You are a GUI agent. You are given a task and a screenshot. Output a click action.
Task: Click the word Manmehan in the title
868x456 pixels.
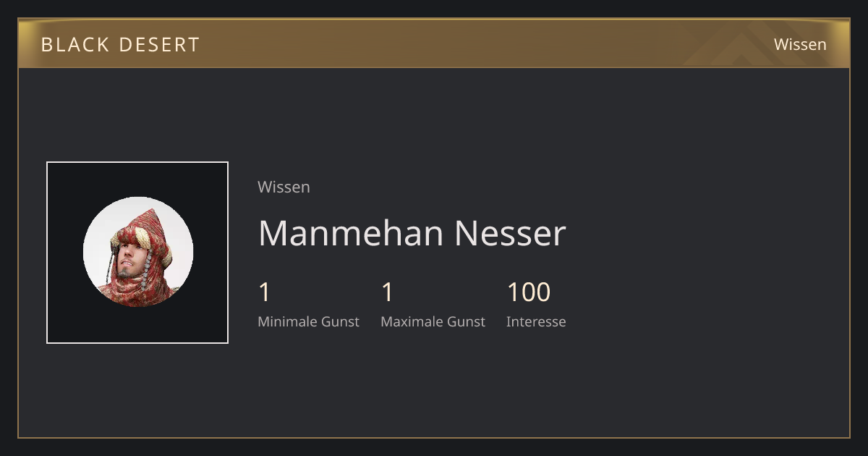351,233
